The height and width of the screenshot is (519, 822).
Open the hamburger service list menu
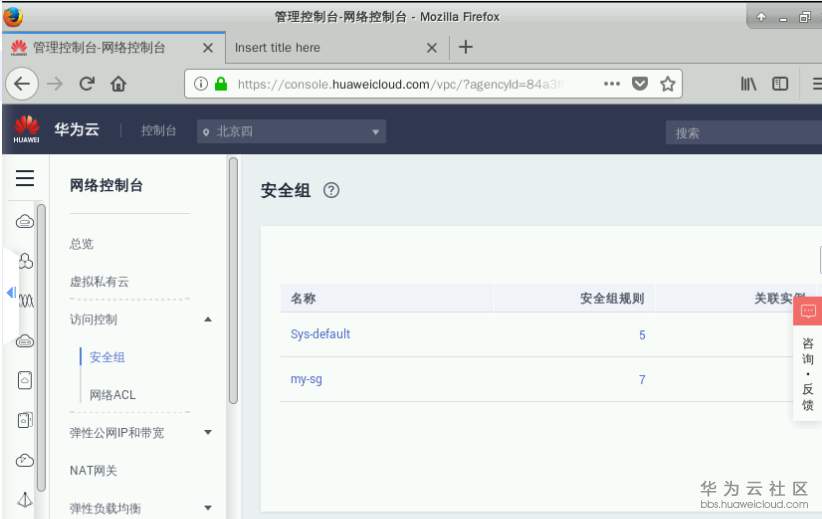coord(25,178)
